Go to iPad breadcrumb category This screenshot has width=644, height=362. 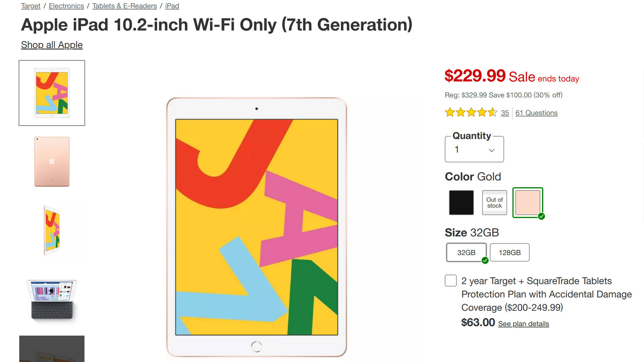(172, 6)
